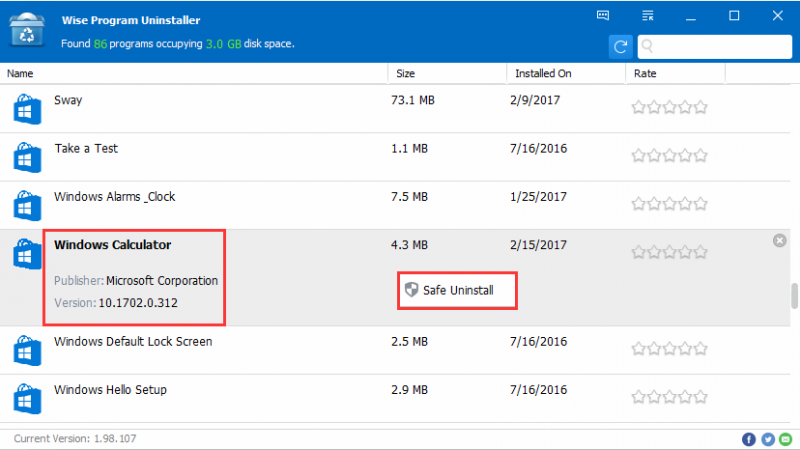The width and height of the screenshot is (800, 450).
Task: Click the Windows Default Lock Screen icon
Action: [x=27, y=350]
